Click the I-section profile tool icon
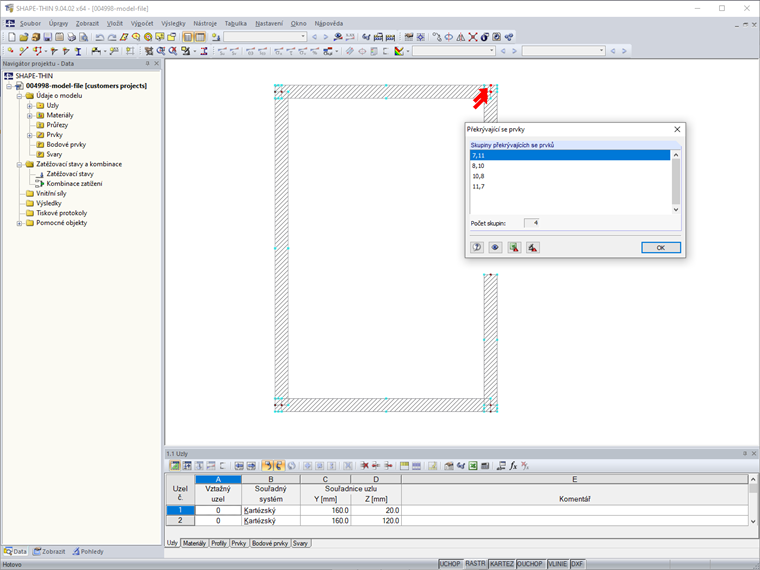Image resolution: width=760 pixels, height=570 pixels. [x=78, y=51]
